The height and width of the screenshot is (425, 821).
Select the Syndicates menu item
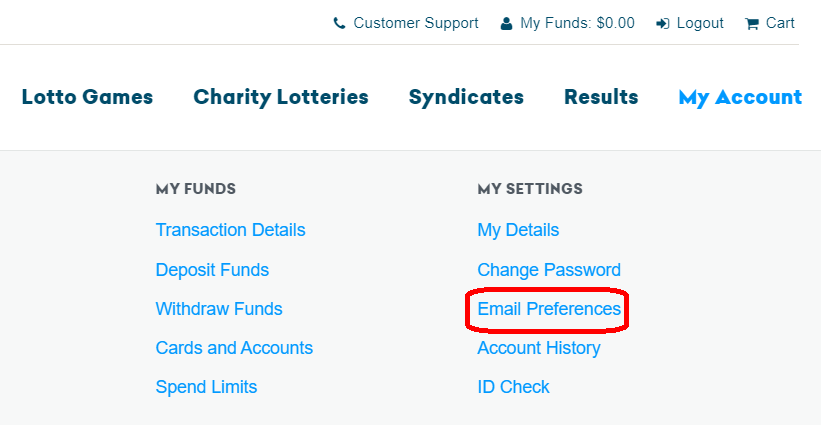[x=466, y=97]
